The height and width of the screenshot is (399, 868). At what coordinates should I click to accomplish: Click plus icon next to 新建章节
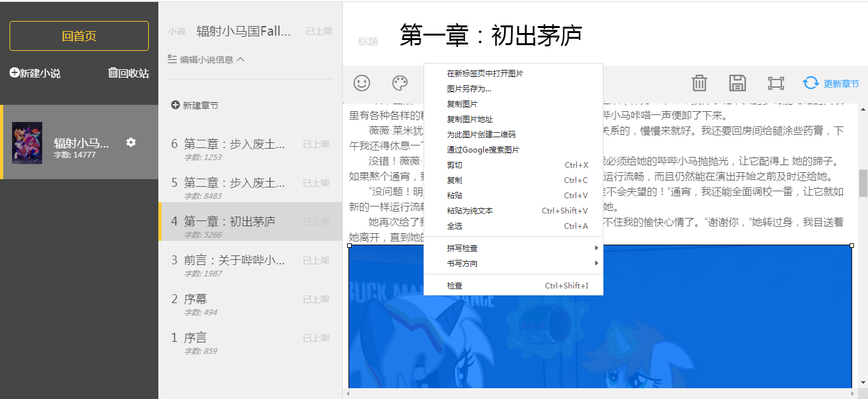[175, 105]
